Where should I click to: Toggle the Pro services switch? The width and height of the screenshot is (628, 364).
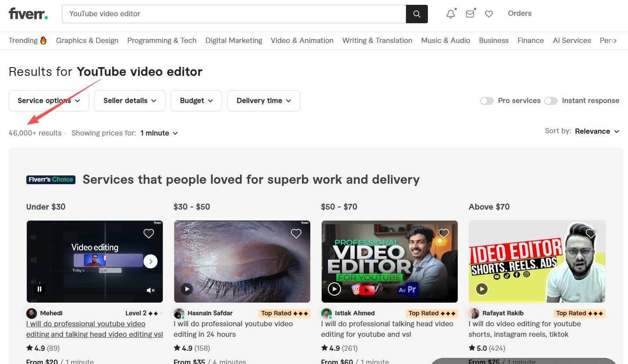point(487,101)
